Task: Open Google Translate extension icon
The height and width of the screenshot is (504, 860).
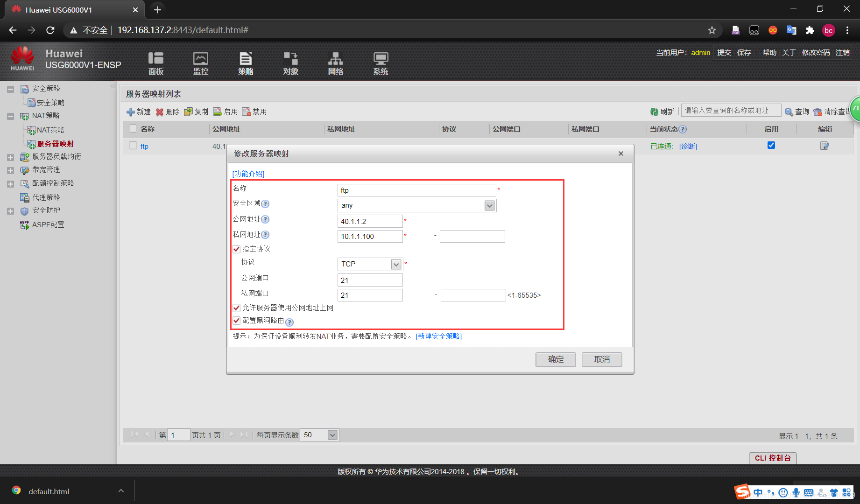Action: pyautogui.click(x=791, y=30)
